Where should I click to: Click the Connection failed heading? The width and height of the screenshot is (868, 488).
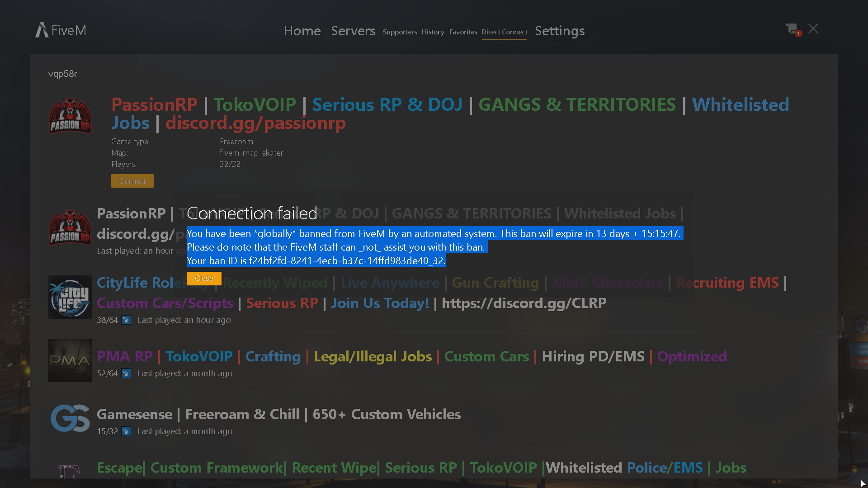(x=252, y=213)
